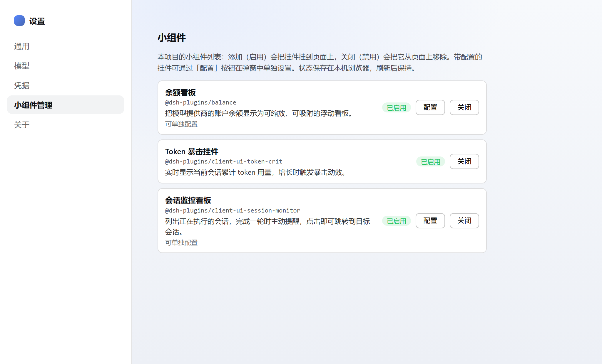Click the Token 暴击挂件 title
Screen dimensions: 602x364
click(x=192, y=151)
